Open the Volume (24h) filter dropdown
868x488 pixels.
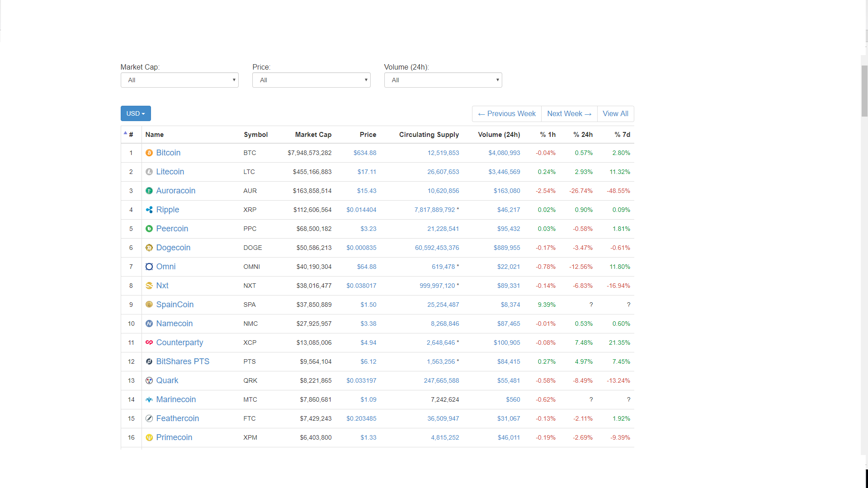443,80
